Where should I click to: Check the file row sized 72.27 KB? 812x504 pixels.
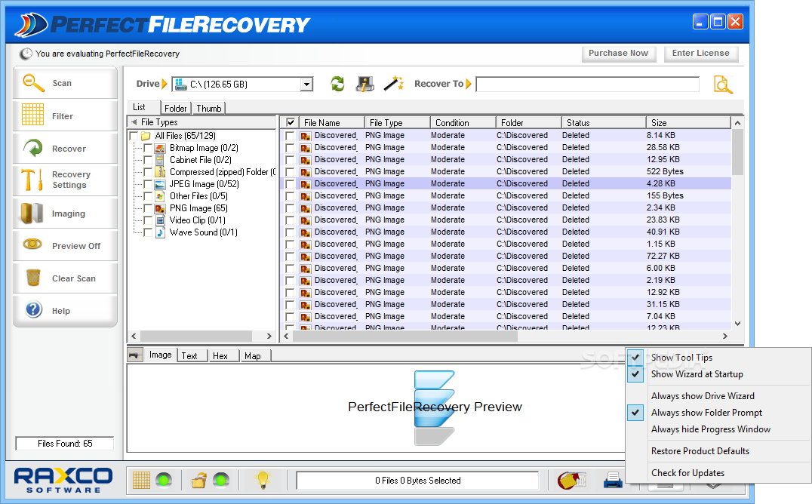point(290,257)
